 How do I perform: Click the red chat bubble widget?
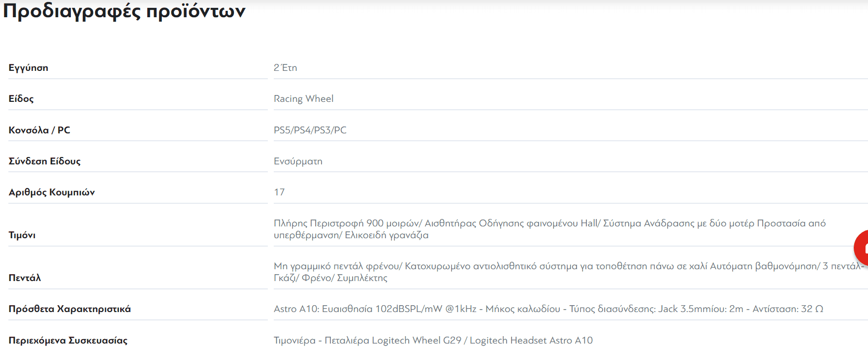(861, 248)
